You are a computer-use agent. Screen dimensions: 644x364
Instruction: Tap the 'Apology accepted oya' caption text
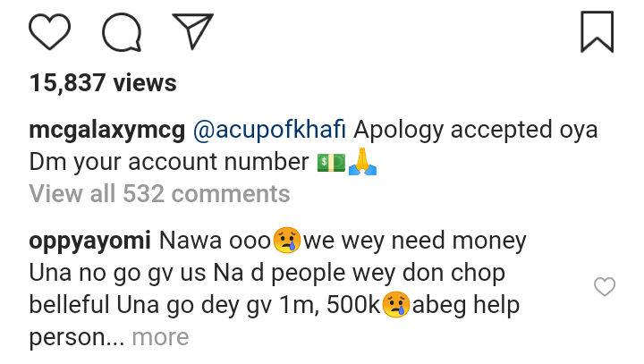tap(476, 130)
